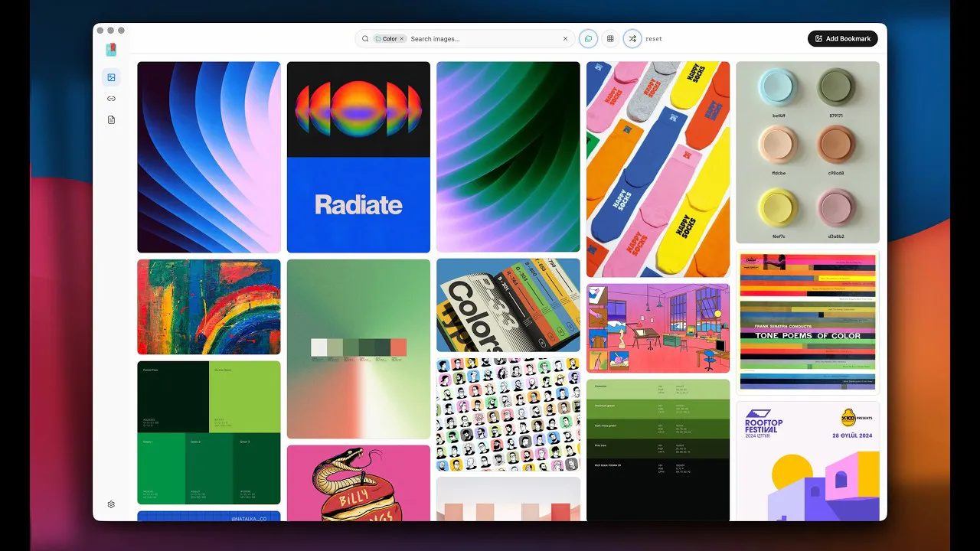Open the green swatches palette image
Image resolution: width=980 pixels, height=551 pixels.
tap(209, 432)
